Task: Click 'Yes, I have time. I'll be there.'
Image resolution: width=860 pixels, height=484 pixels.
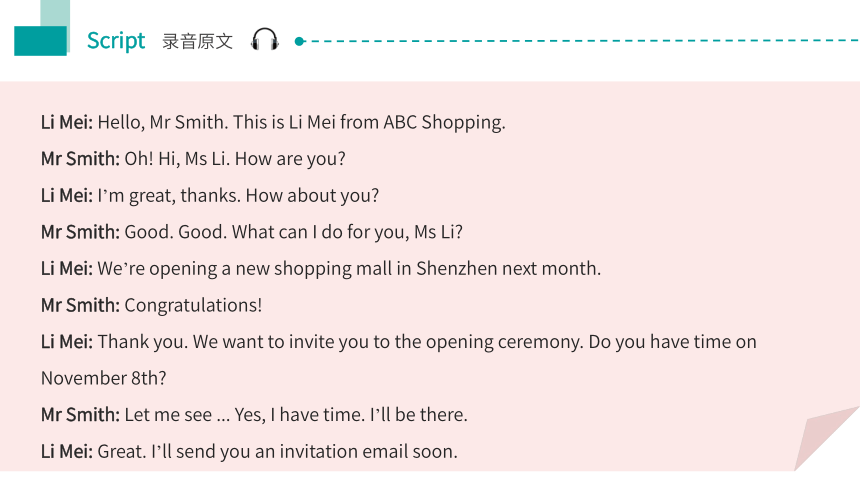Action: click(351, 415)
